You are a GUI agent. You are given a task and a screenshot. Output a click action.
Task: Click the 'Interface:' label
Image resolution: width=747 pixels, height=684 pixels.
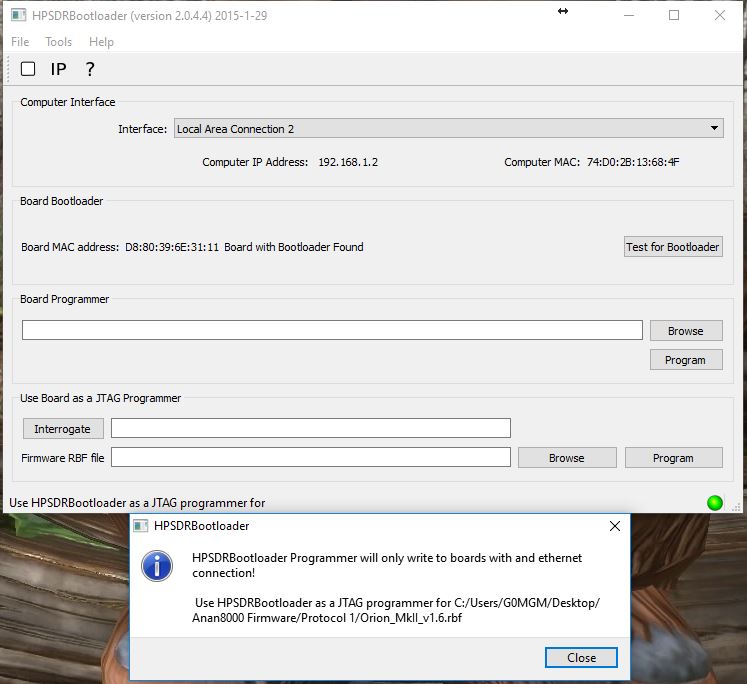[142, 129]
